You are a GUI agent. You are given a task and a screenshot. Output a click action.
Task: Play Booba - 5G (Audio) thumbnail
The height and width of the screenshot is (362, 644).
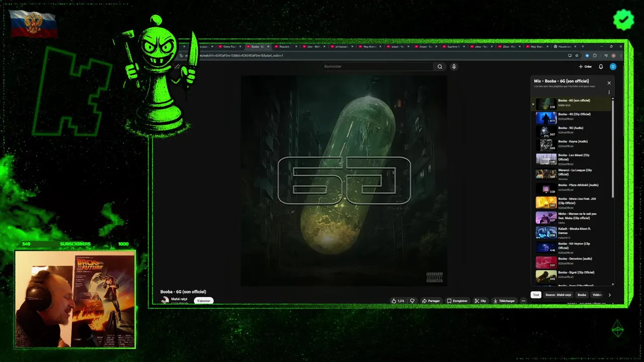point(546,131)
